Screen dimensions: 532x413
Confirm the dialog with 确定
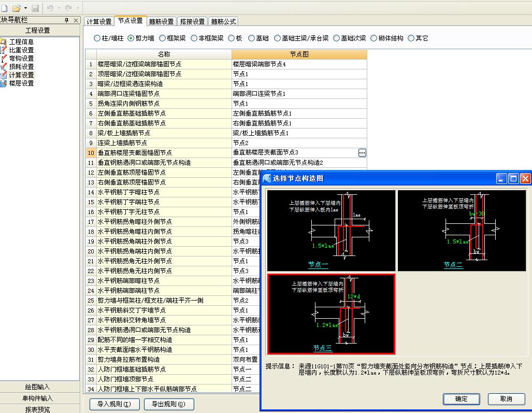[x=462, y=399]
